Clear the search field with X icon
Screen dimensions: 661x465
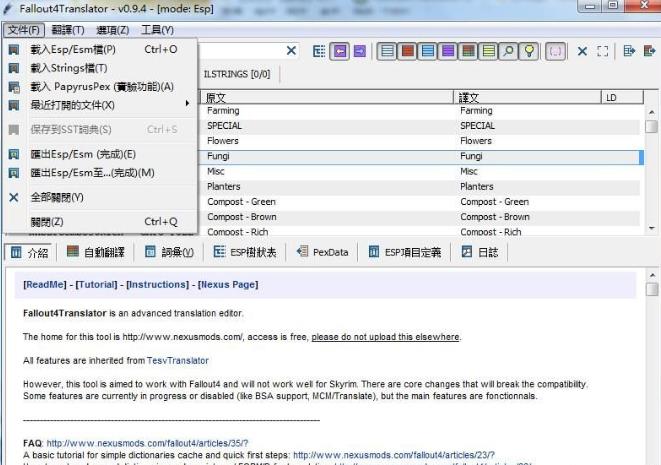click(291, 51)
